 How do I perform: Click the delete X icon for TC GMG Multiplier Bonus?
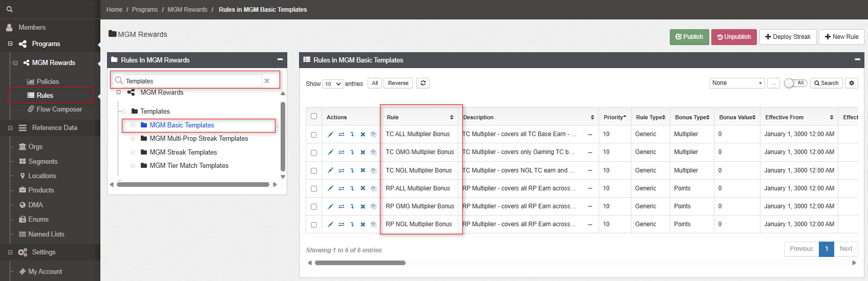(363, 153)
